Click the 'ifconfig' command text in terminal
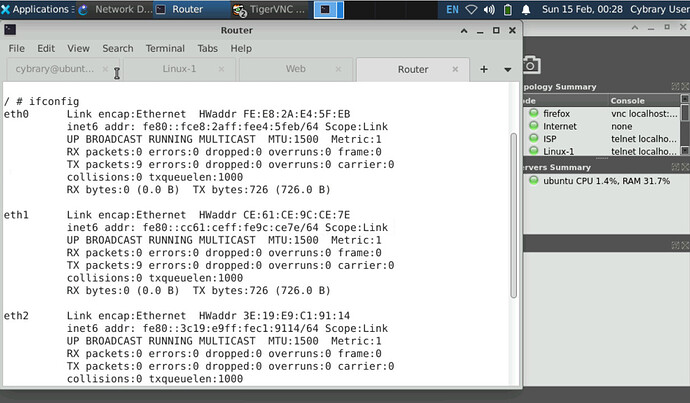The width and height of the screenshot is (690, 403). pos(54,102)
